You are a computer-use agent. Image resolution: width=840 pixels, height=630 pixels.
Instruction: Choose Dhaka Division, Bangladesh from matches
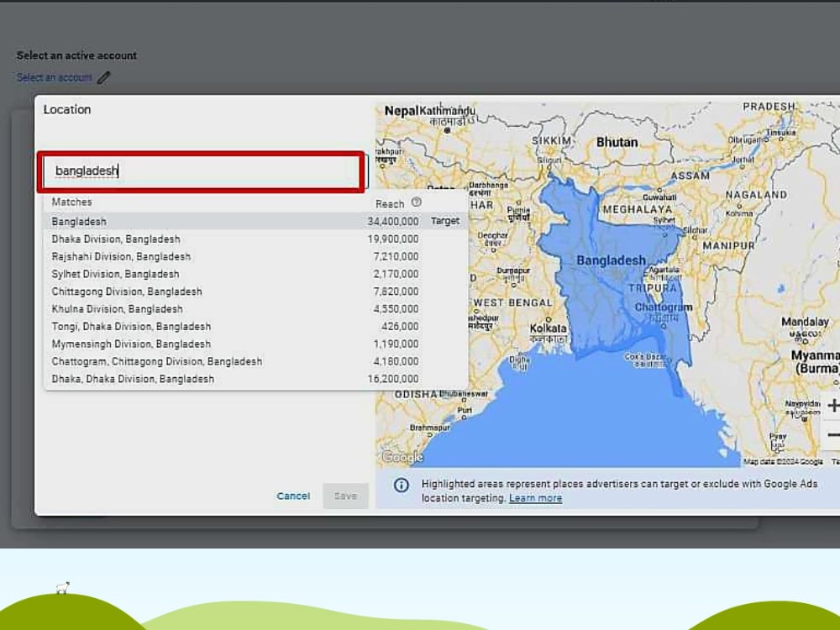tap(255, 239)
